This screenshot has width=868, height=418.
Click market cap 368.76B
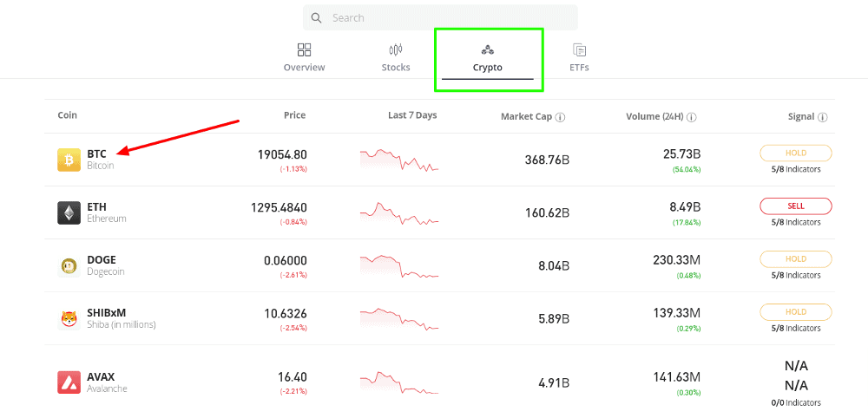pyautogui.click(x=547, y=160)
